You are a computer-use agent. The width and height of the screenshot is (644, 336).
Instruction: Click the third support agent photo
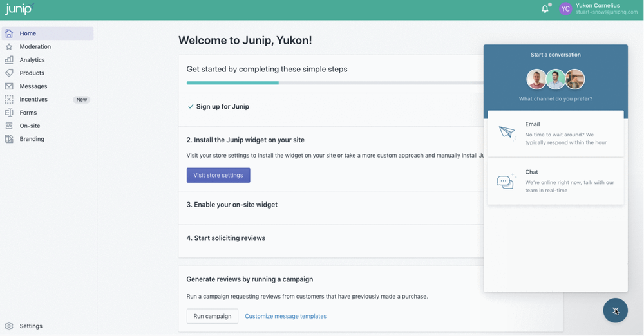point(574,79)
